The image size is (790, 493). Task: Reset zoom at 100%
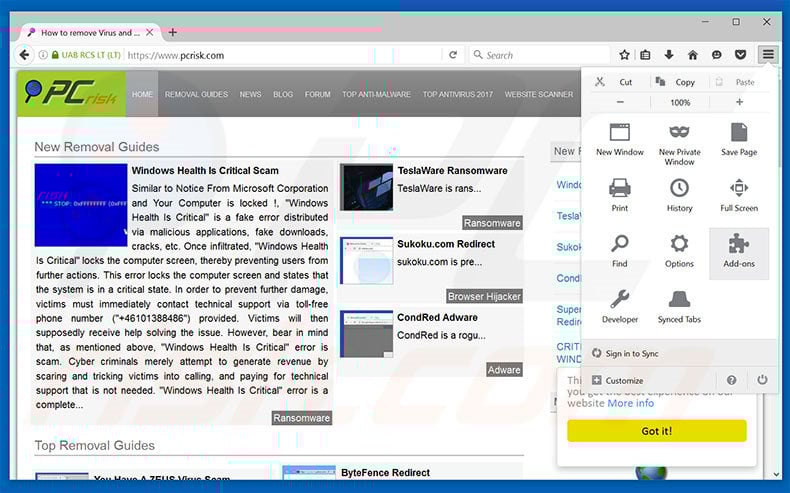(x=680, y=102)
